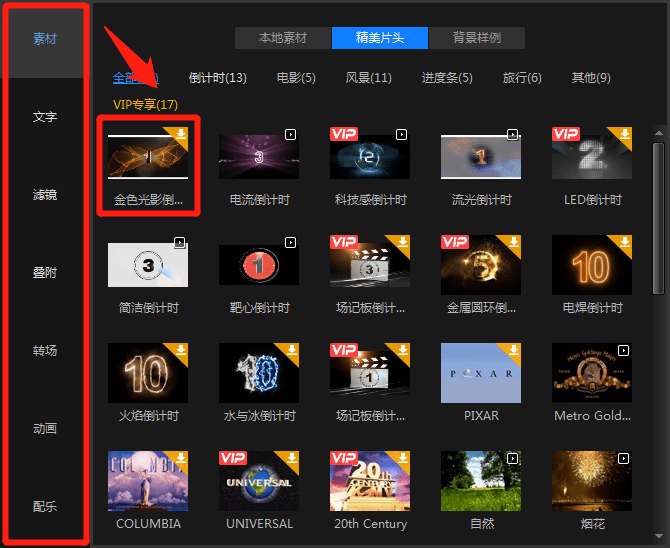Open the 配乐 section in sidebar

(45, 507)
